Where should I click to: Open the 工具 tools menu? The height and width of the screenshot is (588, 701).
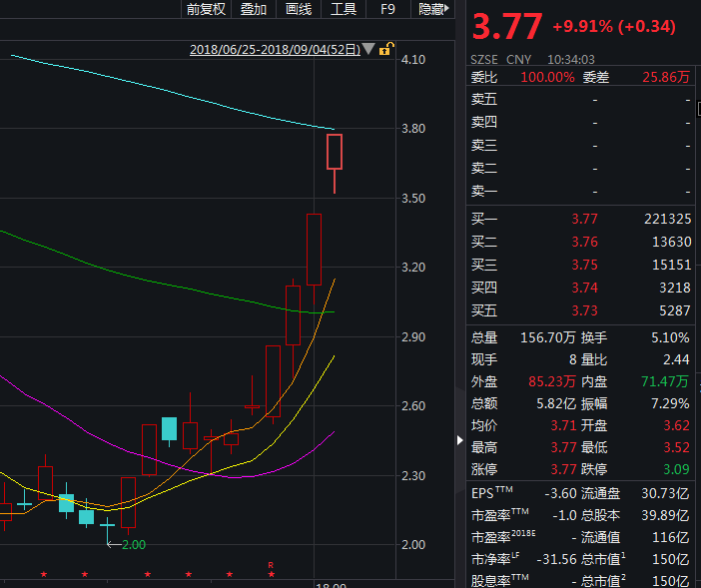pos(344,9)
